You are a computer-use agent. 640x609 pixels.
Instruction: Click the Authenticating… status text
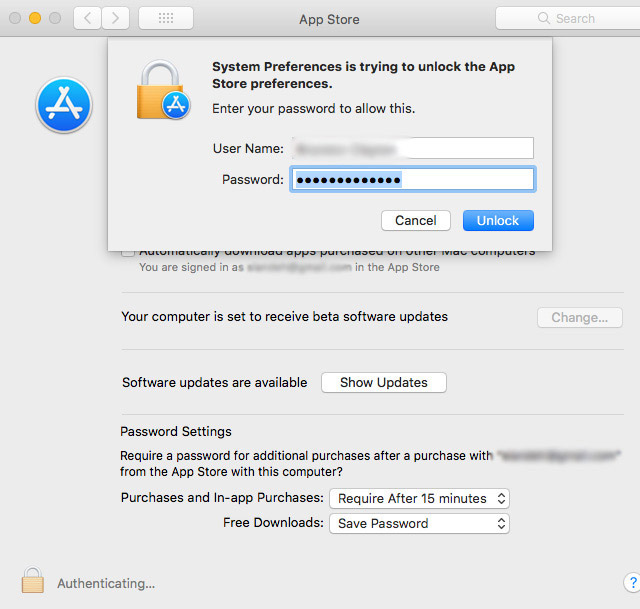point(106,583)
